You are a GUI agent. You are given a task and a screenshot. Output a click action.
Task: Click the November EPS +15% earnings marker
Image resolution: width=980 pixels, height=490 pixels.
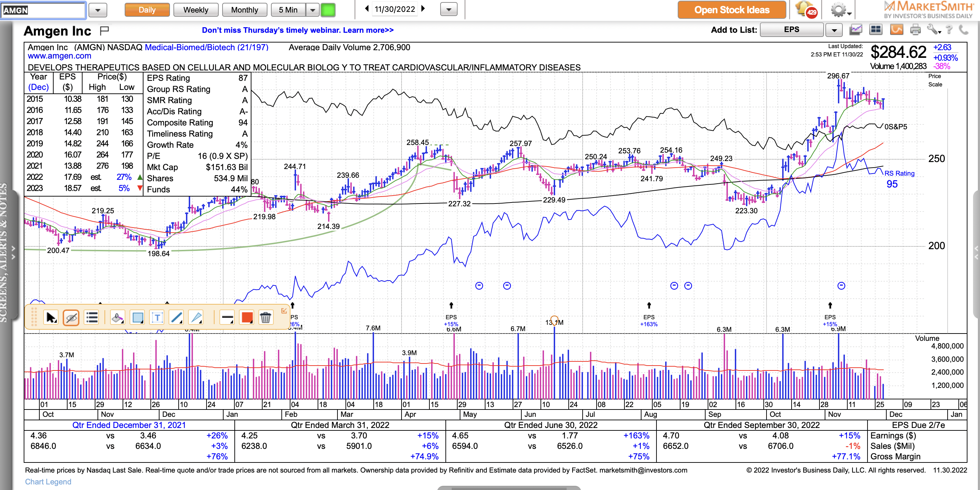coord(830,320)
